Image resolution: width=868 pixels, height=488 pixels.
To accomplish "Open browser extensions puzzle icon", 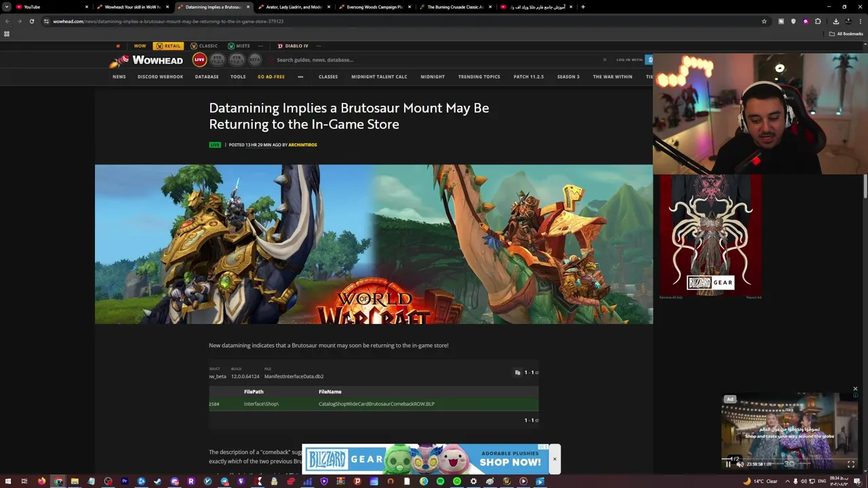I will coord(818,21).
